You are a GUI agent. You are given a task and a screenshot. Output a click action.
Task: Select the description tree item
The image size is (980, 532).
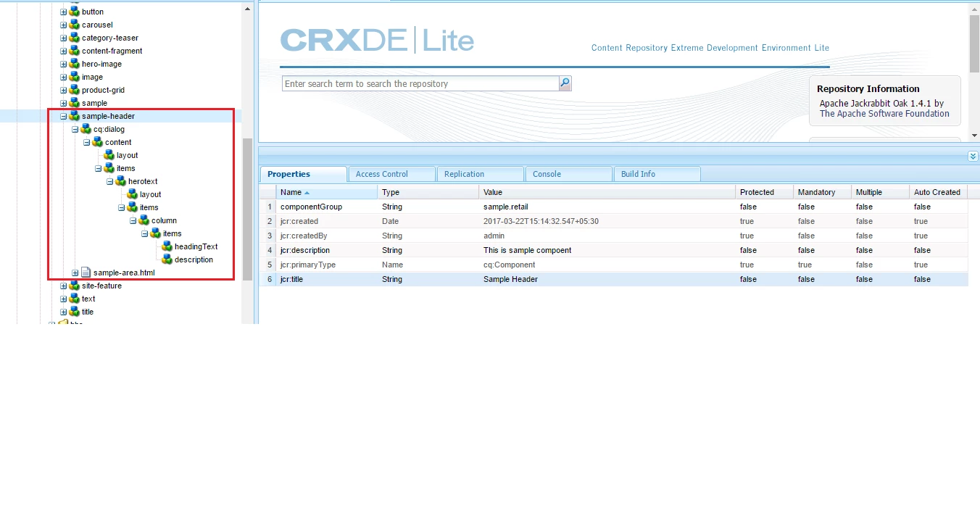pos(194,259)
